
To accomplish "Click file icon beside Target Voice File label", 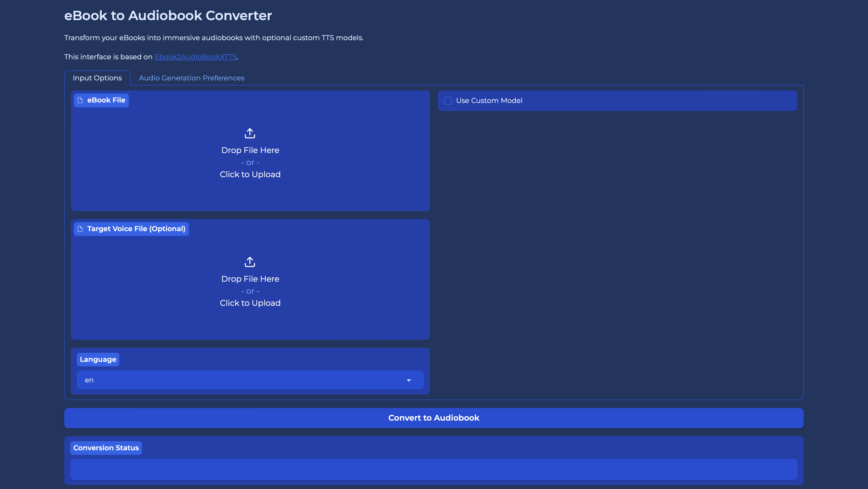I will coord(80,229).
